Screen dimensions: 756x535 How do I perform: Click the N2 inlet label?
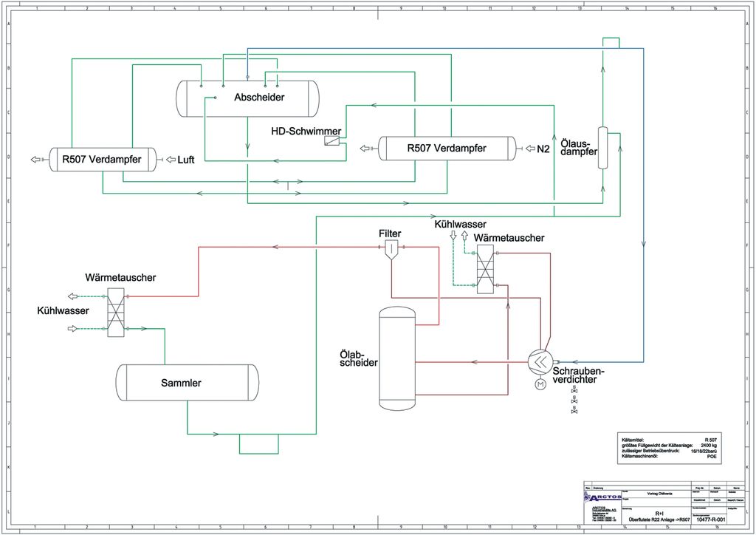(543, 149)
